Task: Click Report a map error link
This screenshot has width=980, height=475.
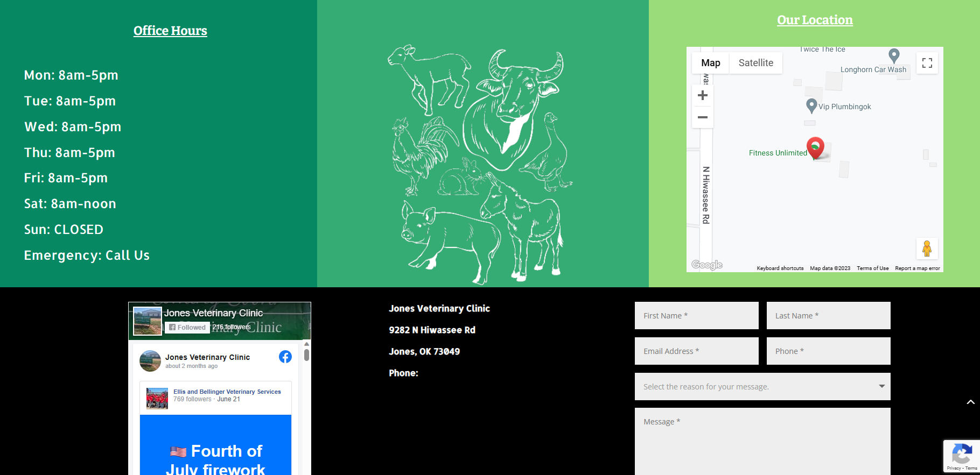Action: tap(918, 268)
